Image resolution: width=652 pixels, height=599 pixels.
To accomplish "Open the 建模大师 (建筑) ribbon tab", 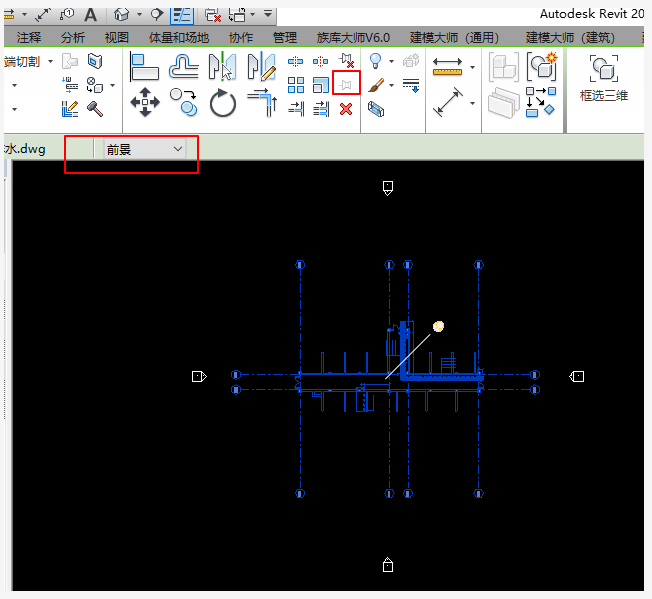I will point(570,37).
